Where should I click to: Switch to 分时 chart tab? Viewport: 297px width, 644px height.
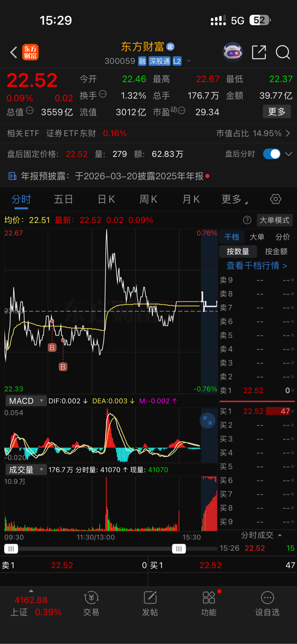[21, 199]
